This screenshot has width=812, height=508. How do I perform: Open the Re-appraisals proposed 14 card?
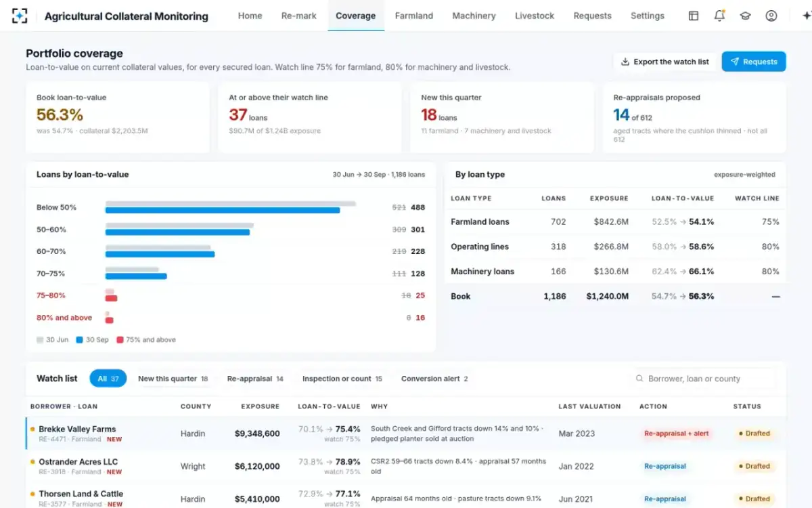click(x=694, y=117)
